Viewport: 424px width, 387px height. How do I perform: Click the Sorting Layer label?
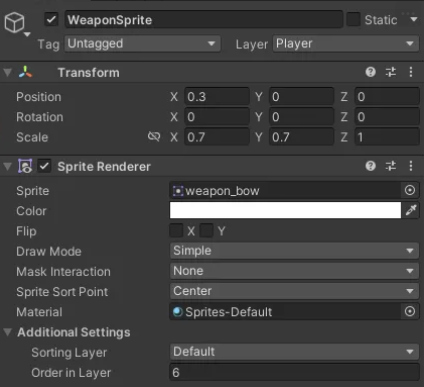coord(69,352)
